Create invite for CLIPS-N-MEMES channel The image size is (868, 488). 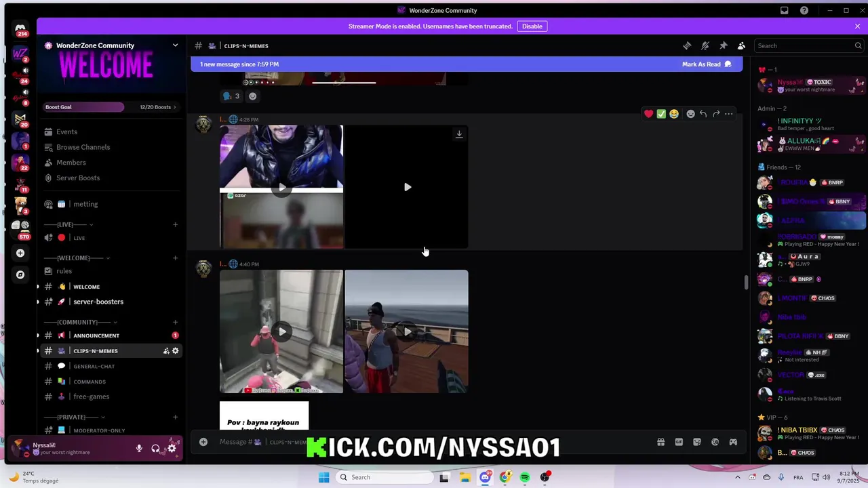point(166,351)
